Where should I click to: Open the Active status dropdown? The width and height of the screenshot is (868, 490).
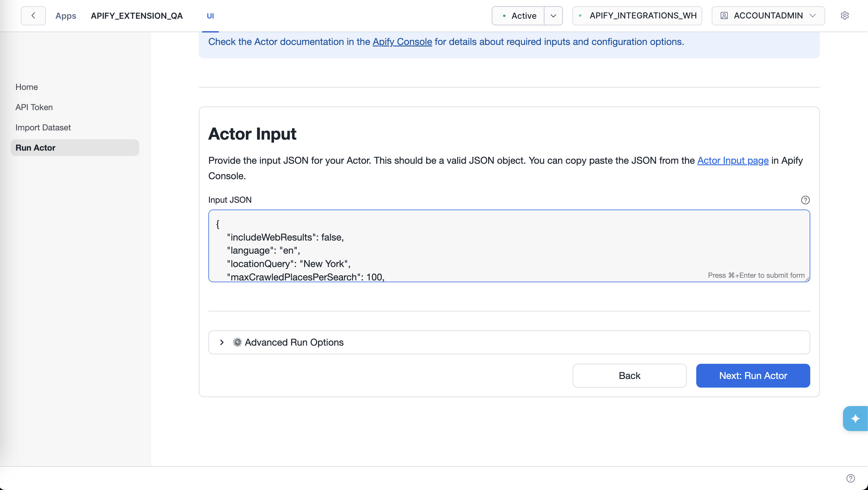tap(553, 15)
